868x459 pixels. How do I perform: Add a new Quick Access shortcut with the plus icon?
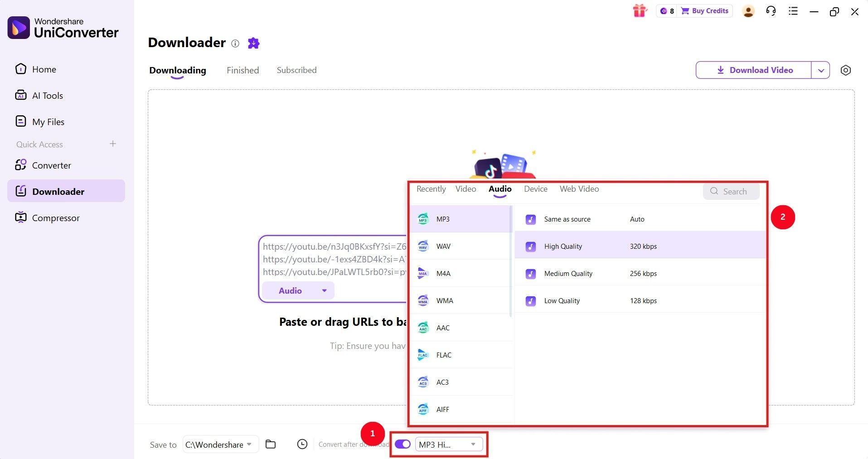[x=113, y=144]
